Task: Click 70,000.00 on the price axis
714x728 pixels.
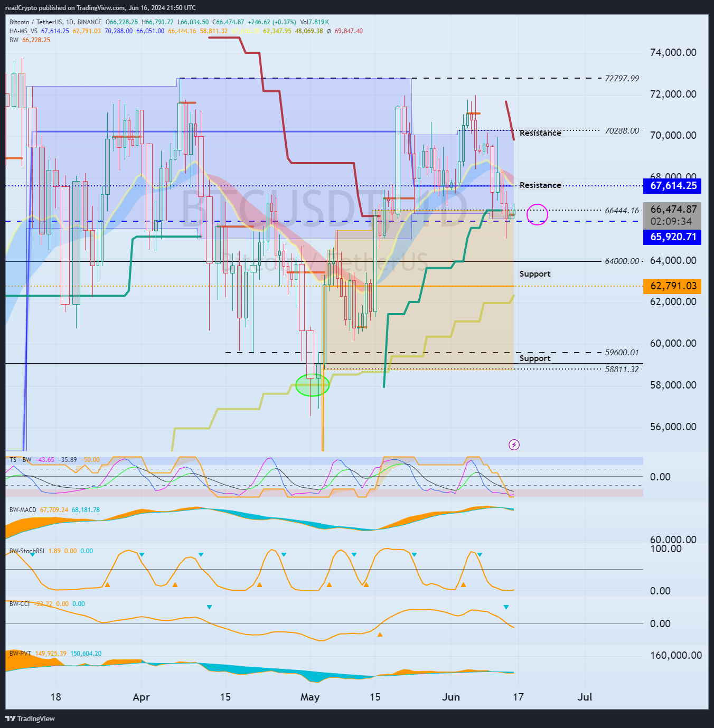Action: click(x=673, y=135)
